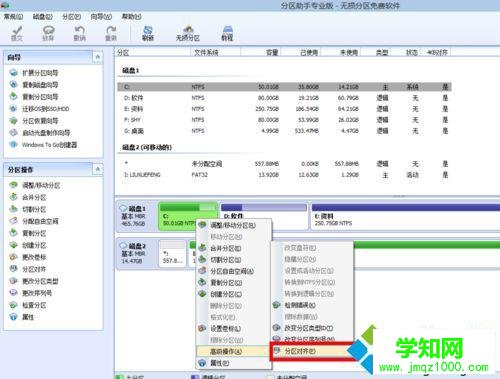500x379 pixels.
Task: Select 复制分区 in the sidebar operations
Action: (x=34, y=233)
